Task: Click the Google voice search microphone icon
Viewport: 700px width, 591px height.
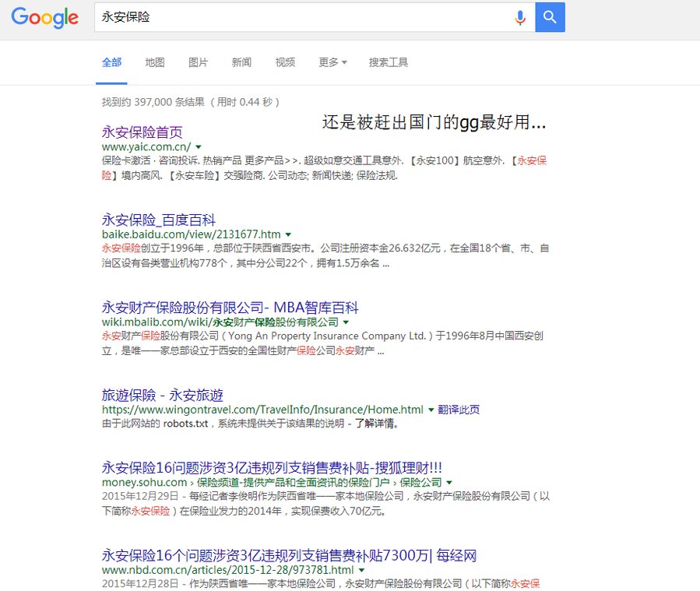Action: click(x=520, y=17)
